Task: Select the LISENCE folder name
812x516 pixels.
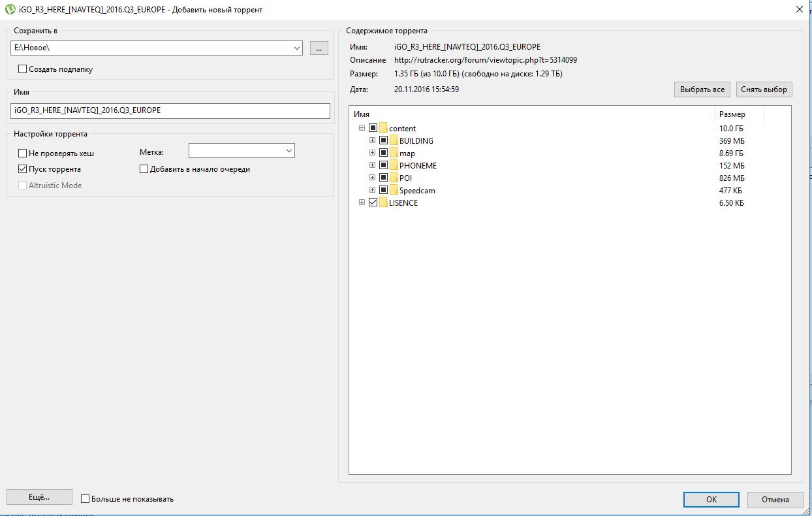Action: point(403,203)
